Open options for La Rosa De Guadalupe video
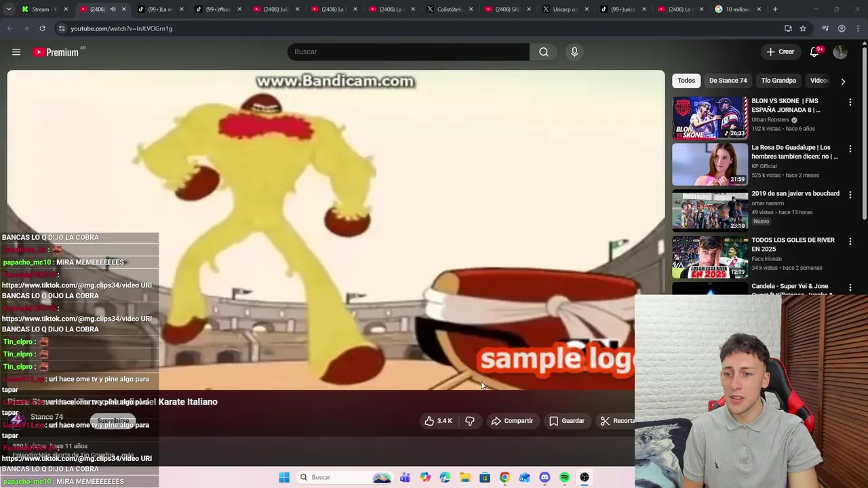The height and width of the screenshot is (488, 868). click(850, 148)
